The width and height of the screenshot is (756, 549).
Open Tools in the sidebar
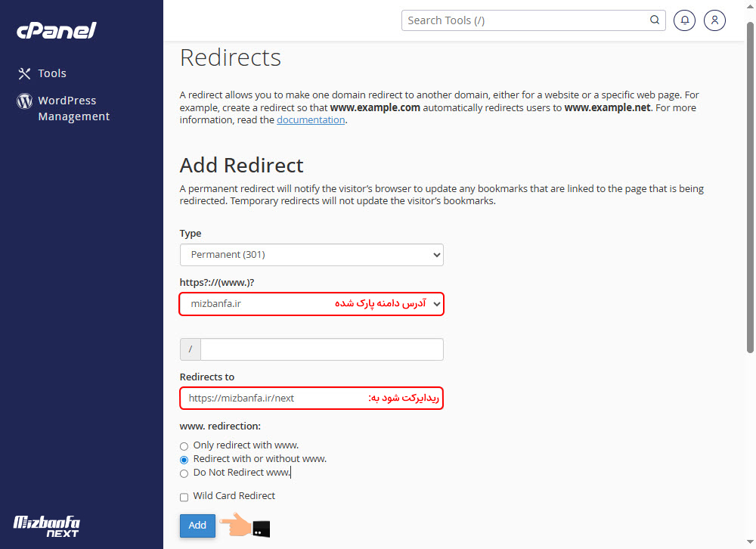tap(52, 73)
